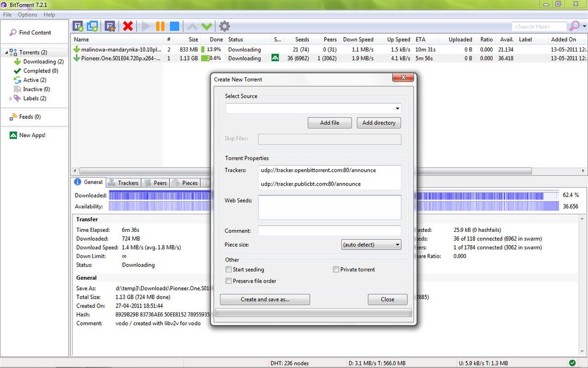Click the Search Here input box

[539, 27]
